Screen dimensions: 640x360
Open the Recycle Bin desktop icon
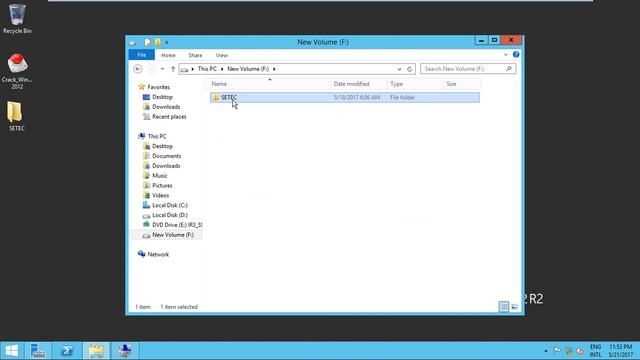(x=17, y=19)
